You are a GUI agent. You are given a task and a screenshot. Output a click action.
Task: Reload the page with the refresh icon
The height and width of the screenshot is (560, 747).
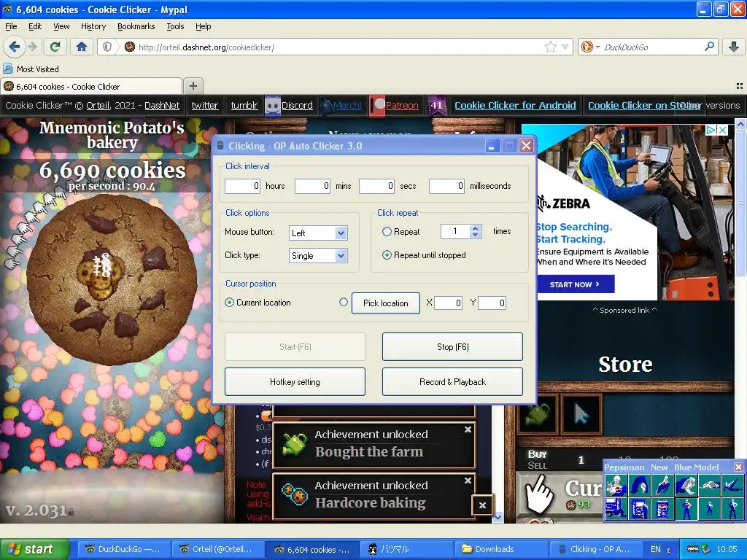55,47
